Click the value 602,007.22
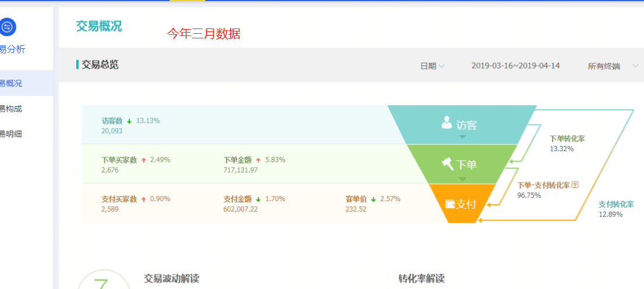The image size is (644, 289). click(240, 209)
